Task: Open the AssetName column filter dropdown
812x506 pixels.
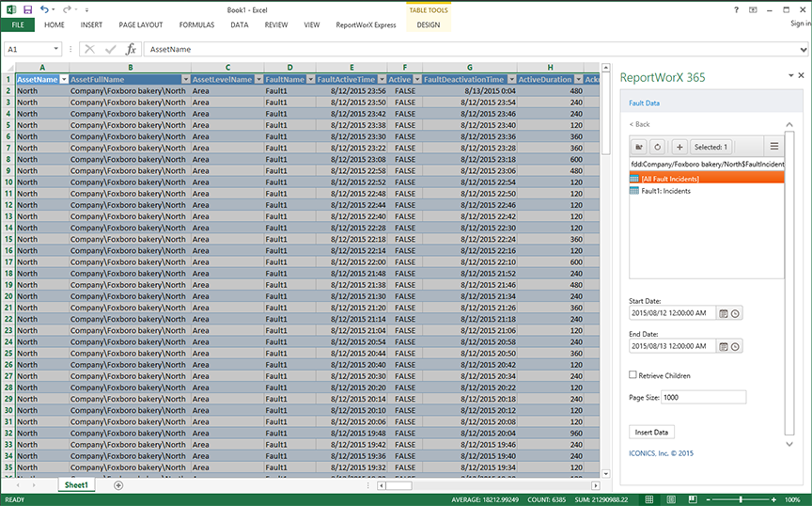Action: pos(64,80)
